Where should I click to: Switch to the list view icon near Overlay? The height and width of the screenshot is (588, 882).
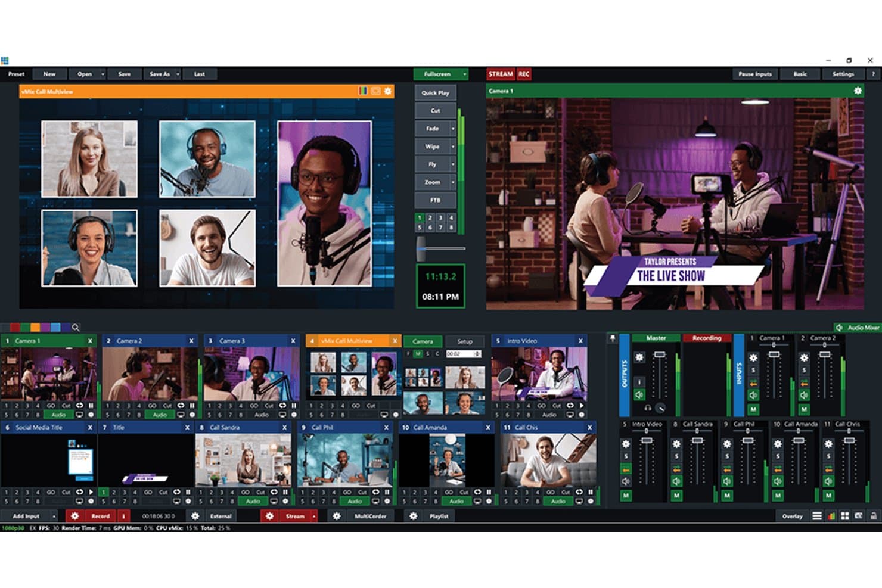coord(817,516)
